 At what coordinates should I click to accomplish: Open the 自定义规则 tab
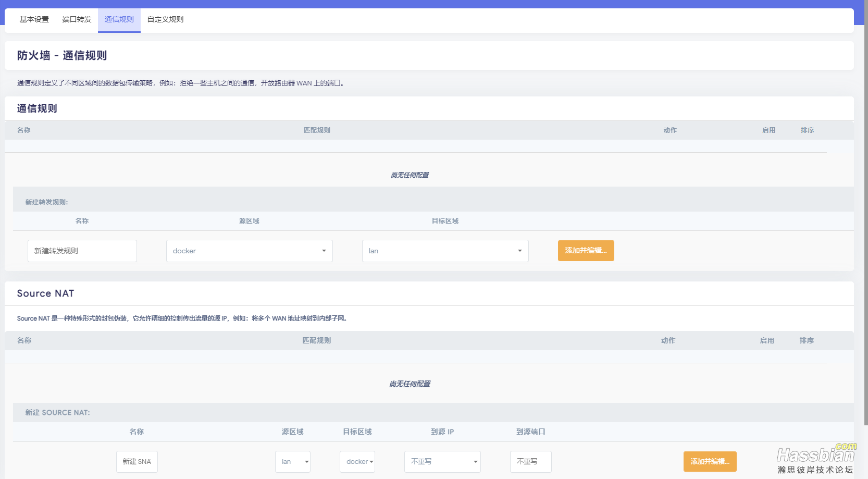click(165, 19)
